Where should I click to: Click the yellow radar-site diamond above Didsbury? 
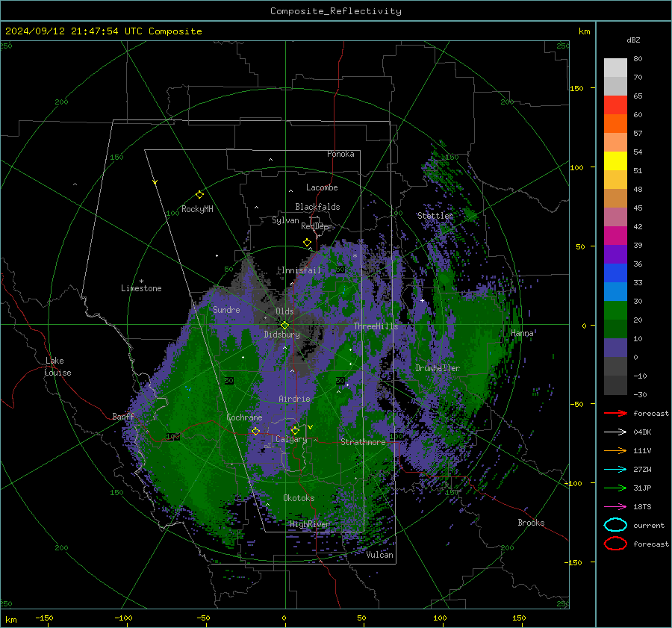point(284,326)
